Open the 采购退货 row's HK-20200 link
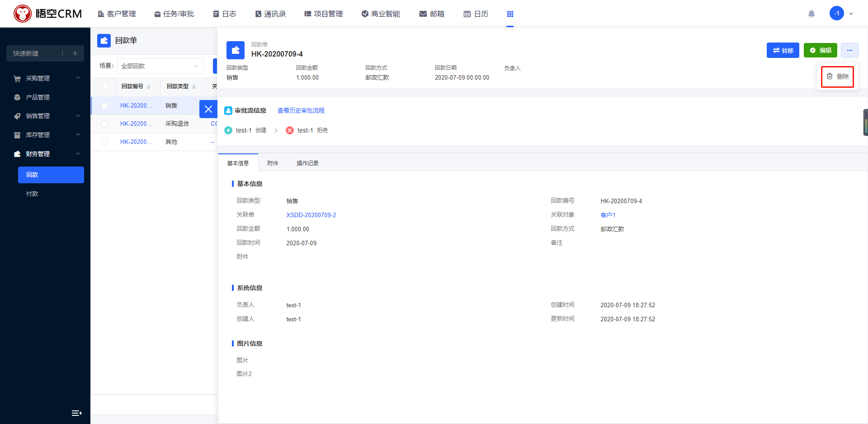This screenshot has width=868, height=424. [x=136, y=124]
